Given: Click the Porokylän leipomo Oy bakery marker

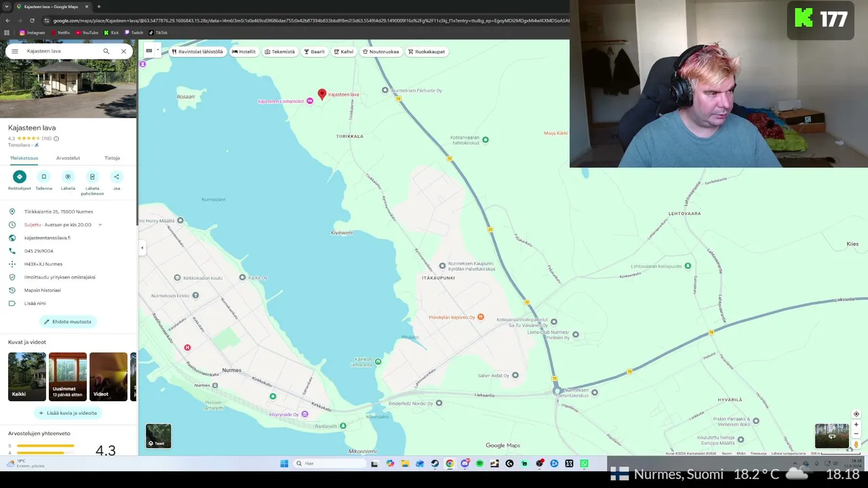Looking at the screenshot, I should click(481, 317).
